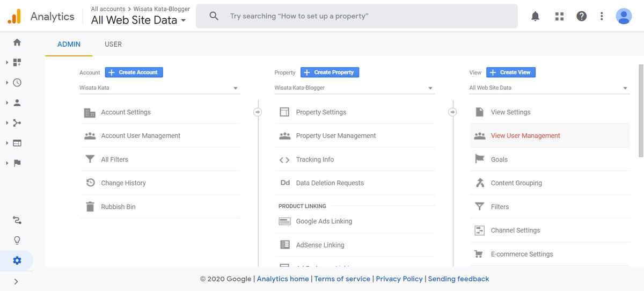This screenshot has width=644, height=291.
Task: Open the Wisata Kata-Blogger property dropdown
Action: tap(354, 88)
